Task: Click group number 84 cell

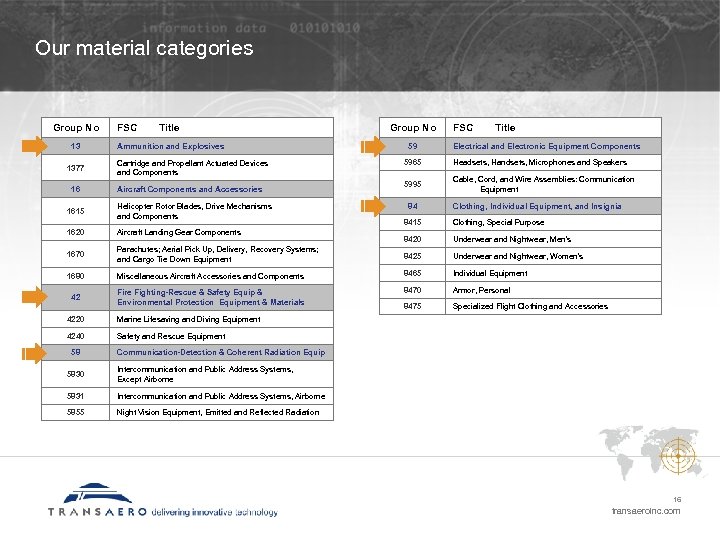Action: point(412,206)
